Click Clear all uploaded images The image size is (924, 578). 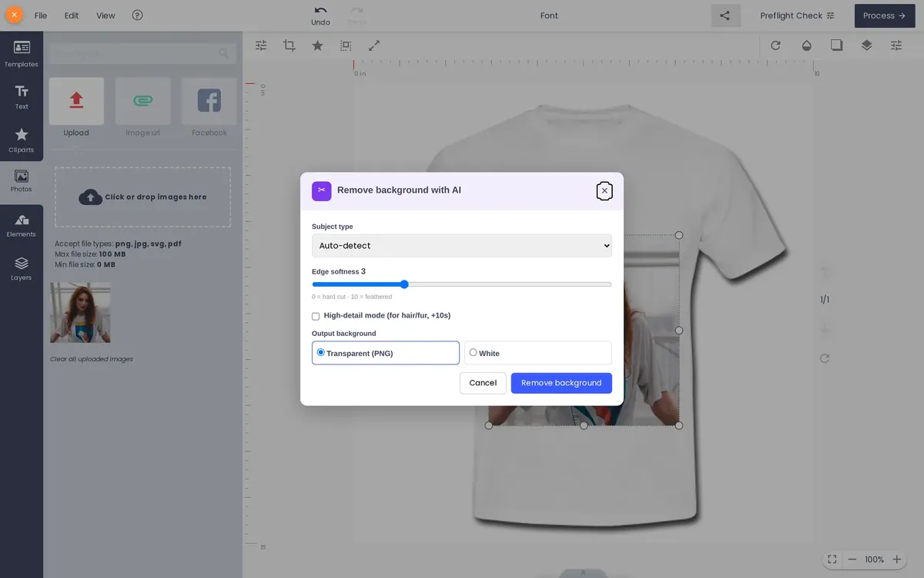tap(92, 359)
